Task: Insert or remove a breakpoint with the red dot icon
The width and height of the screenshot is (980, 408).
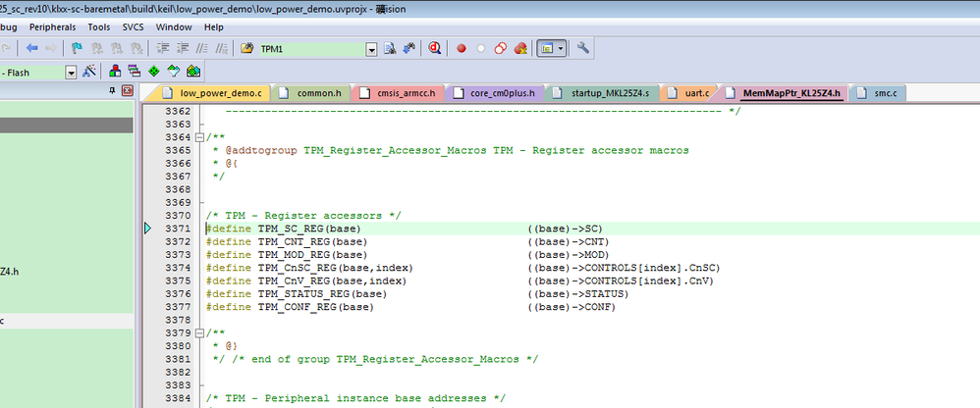Action: point(462,49)
